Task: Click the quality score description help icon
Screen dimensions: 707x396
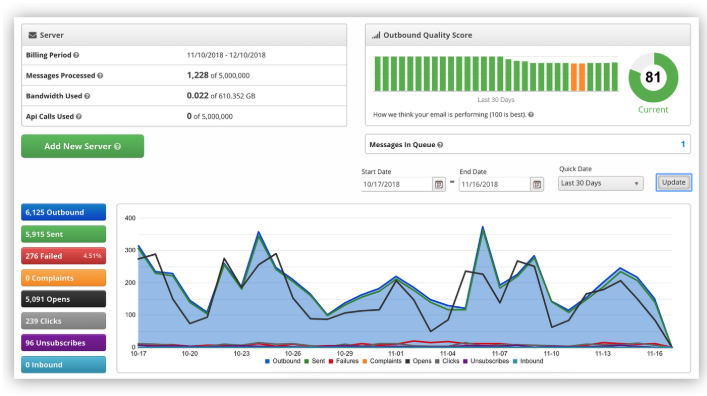Action: click(531, 115)
